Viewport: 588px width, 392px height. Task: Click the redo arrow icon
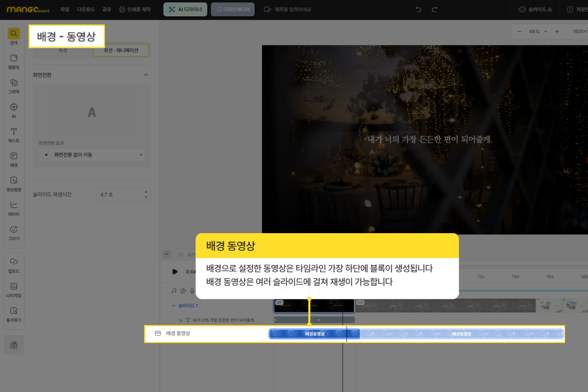pyautogui.click(x=434, y=9)
